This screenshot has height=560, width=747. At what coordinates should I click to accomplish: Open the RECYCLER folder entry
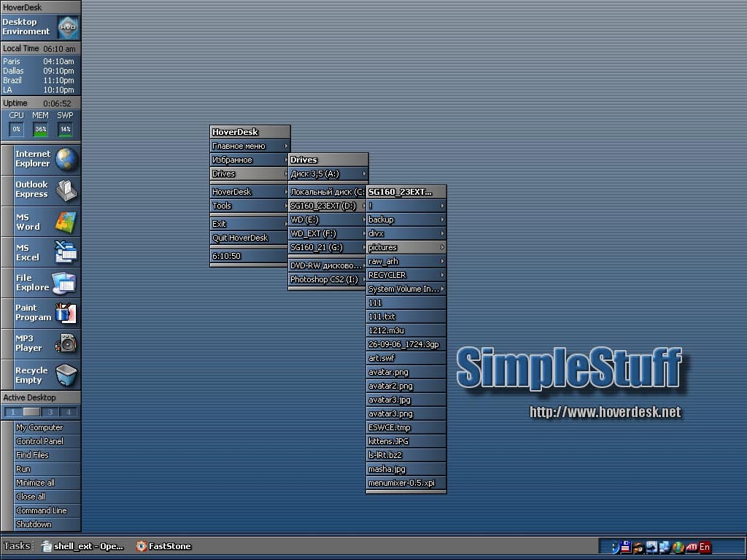[406, 275]
